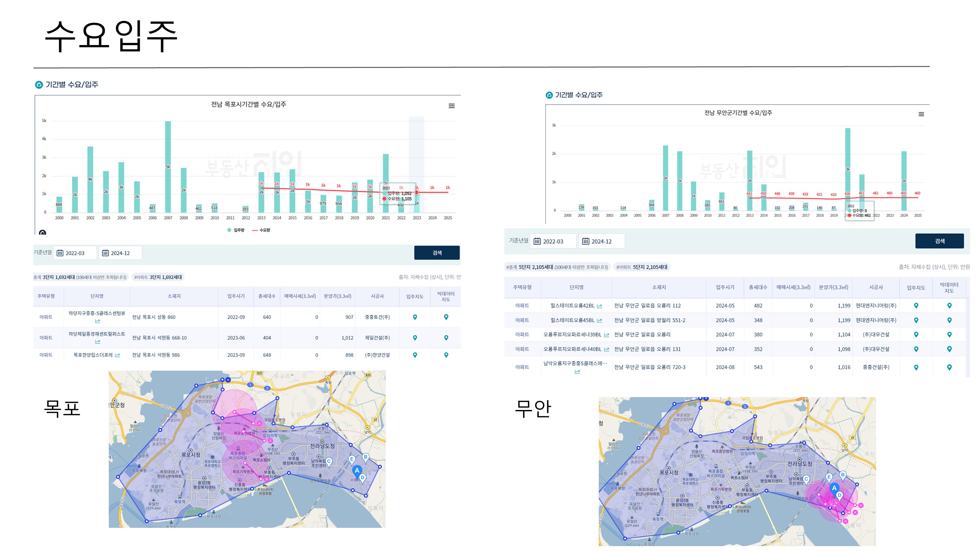Open start date picker 2022-03 under Muan chart

553,242
